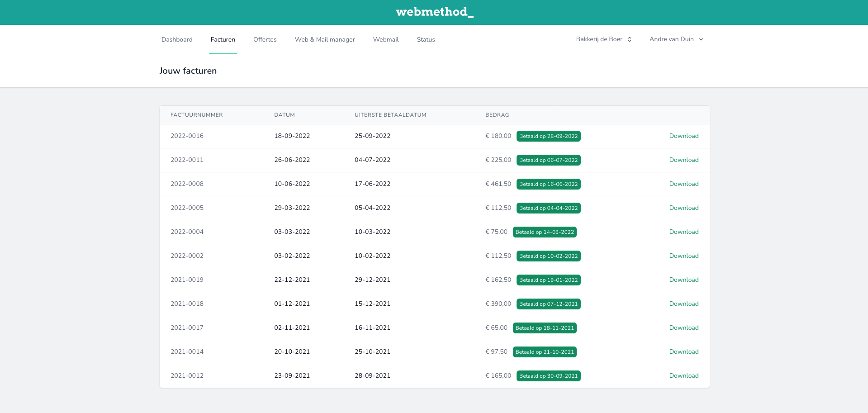Expand the Bakkerij de Boer account switcher

(x=603, y=39)
